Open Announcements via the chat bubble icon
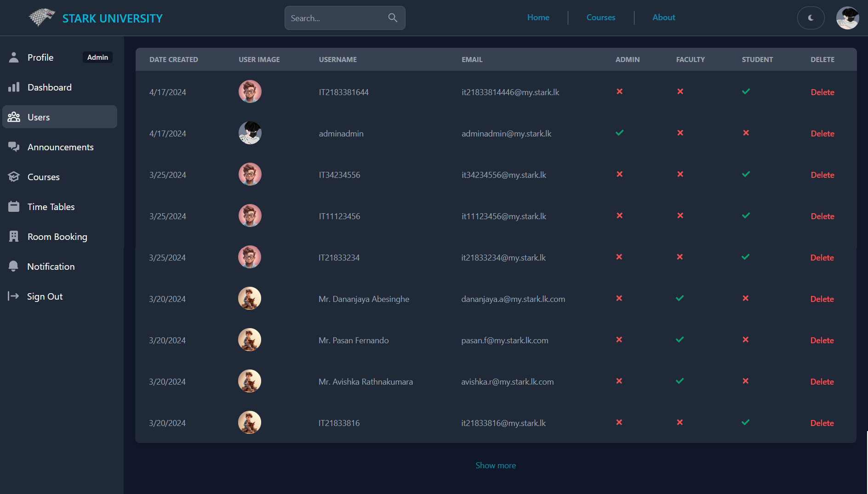This screenshot has width=868, height=494. [14, 147]
